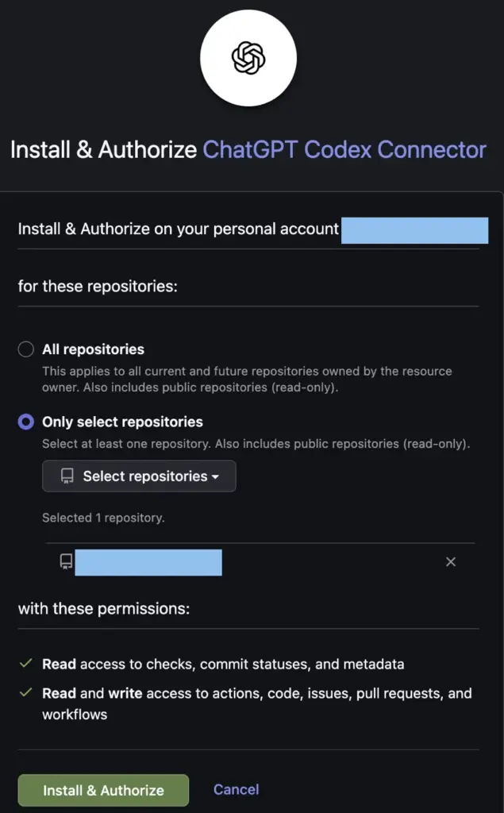
Task: Click the checkmark next to Read and write access
Action: [x=25, y=692]
